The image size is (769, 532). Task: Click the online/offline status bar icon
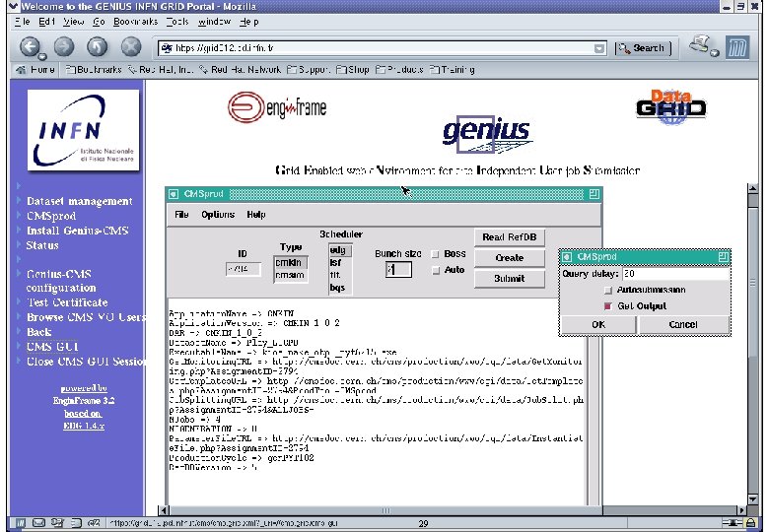[x=733, y=523]
